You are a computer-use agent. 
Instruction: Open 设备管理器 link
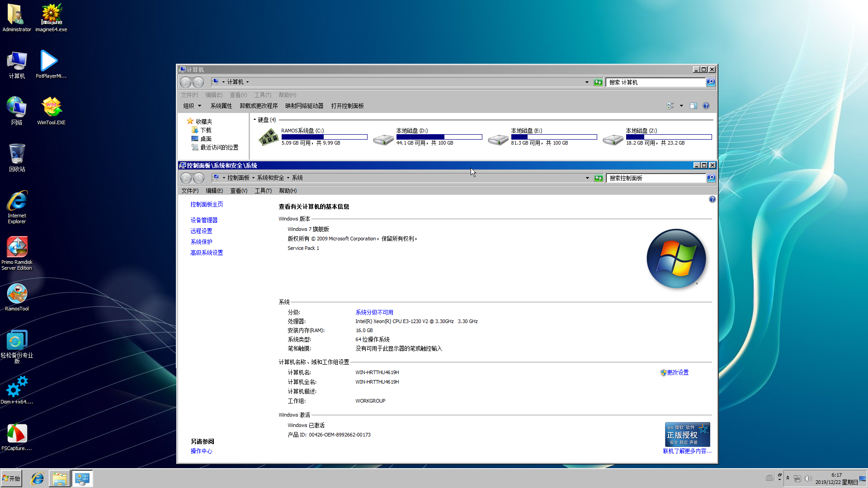(204, 220)
